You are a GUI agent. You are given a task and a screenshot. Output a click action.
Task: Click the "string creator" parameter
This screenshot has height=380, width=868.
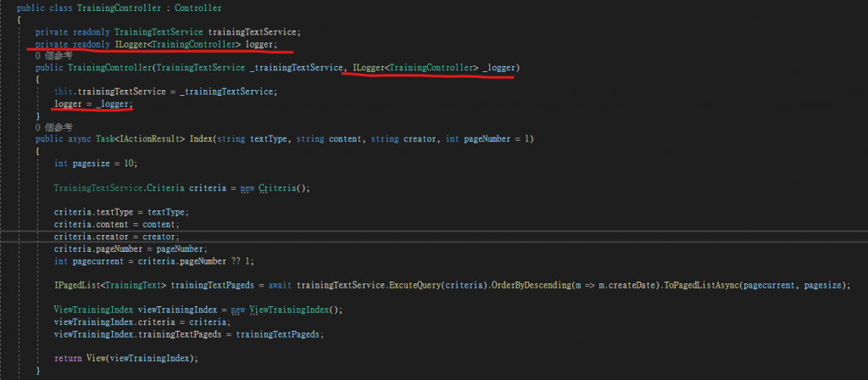pos(403,139)
